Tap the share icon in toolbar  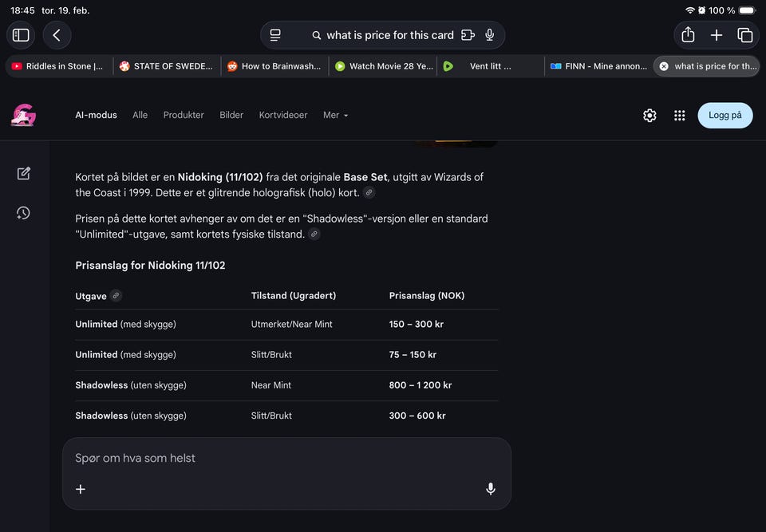click(688, 35)
